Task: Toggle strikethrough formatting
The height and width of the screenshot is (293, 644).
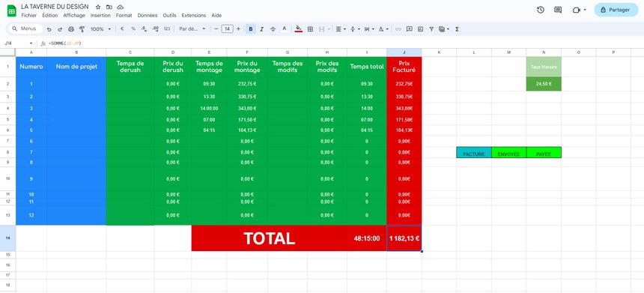Action: click(x=273, y=29)
